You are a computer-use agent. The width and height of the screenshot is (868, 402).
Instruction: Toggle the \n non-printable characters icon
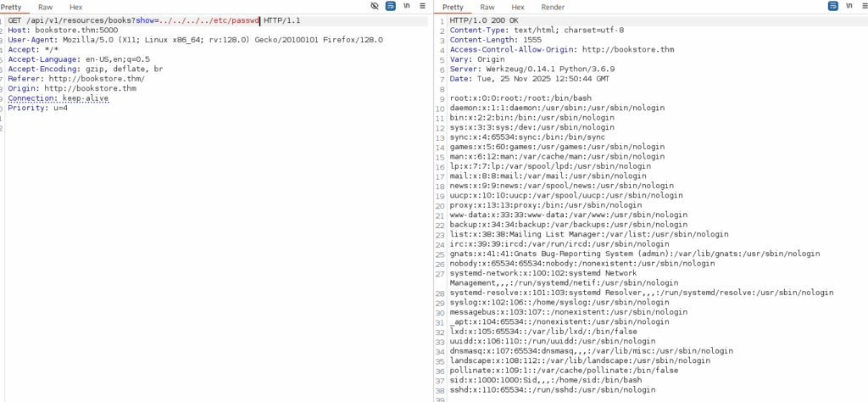pyautogui.click(x=407, y=7)
